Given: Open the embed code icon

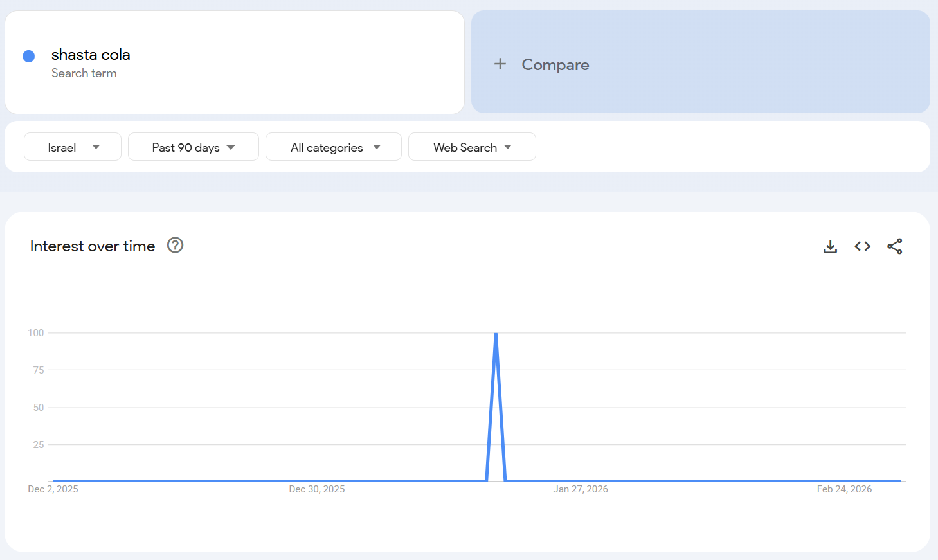Looking at the screenshot, I should (x=862, y=247).
